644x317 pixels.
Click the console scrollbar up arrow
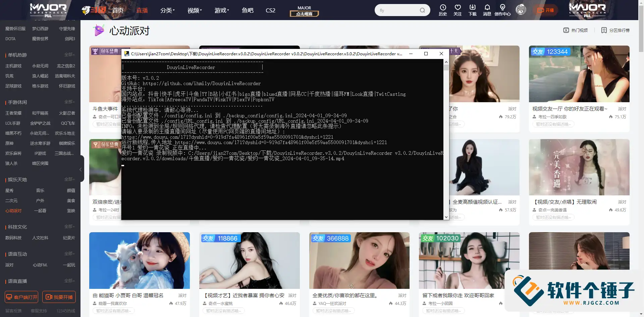446,62
